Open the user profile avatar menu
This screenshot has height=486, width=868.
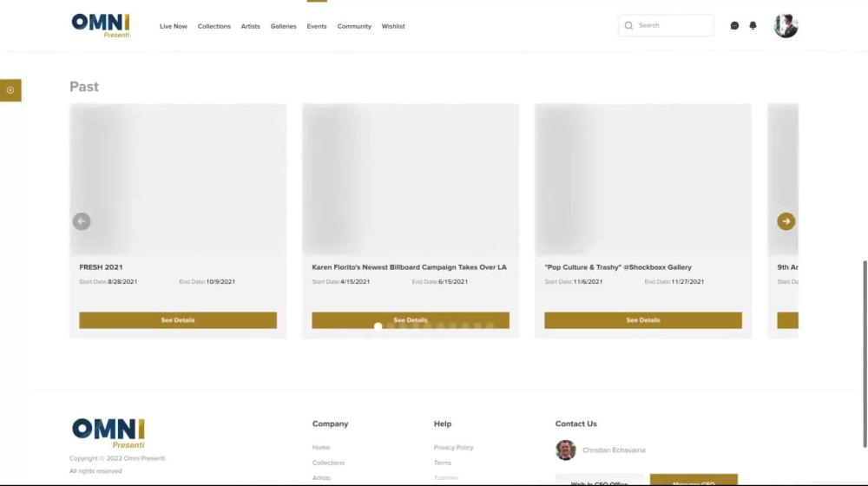[x=786, y=25]
